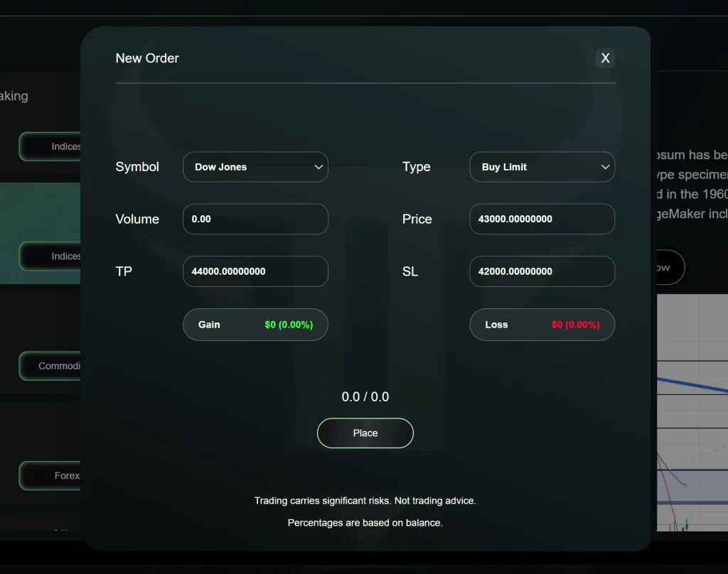The width and height of the screenshot is (728, 574).
Task: Close the New Order dialog
Action: coord(605,58)
